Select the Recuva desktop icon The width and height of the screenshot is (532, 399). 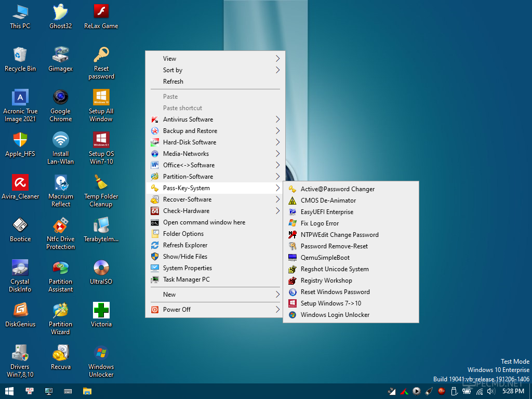pyautogui.click(x=60, y=357)
